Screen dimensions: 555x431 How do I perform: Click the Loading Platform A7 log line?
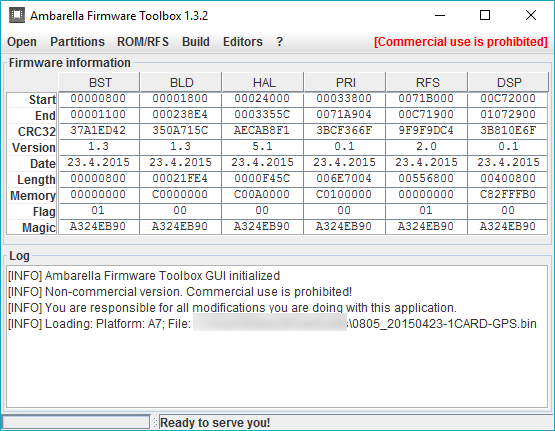(x=272, y=324)
